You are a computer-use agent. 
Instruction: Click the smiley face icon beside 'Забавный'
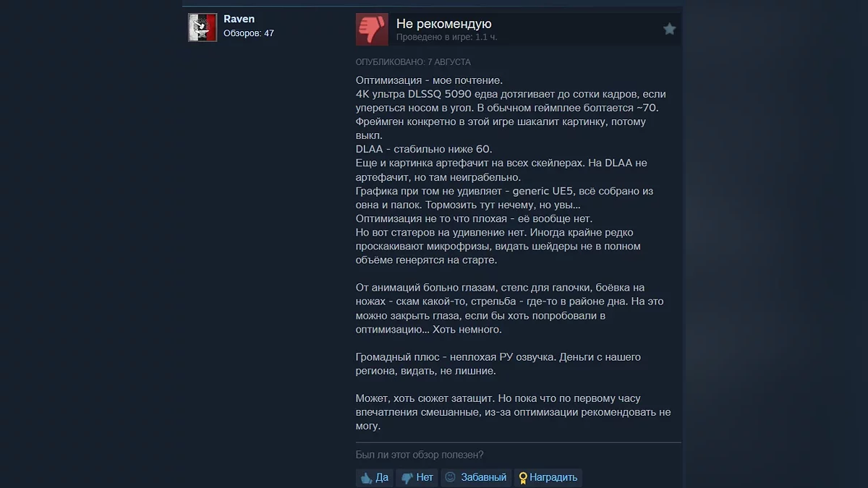click(x=451, y=477)
